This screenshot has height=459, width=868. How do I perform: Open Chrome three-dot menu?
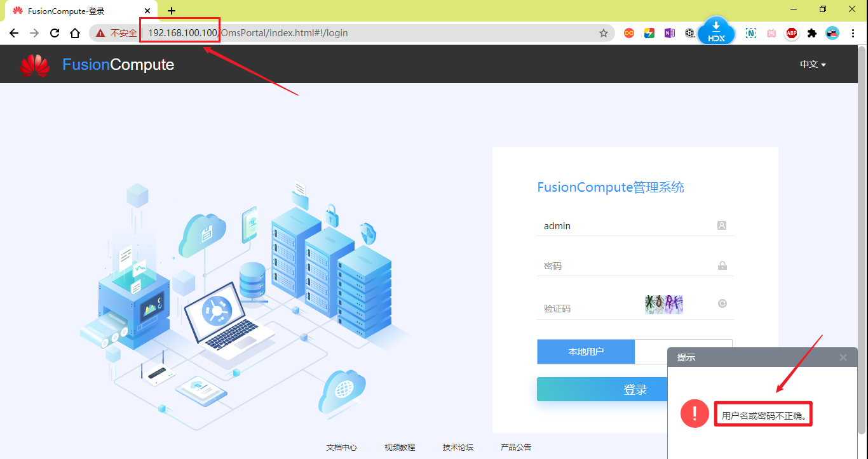853,33
